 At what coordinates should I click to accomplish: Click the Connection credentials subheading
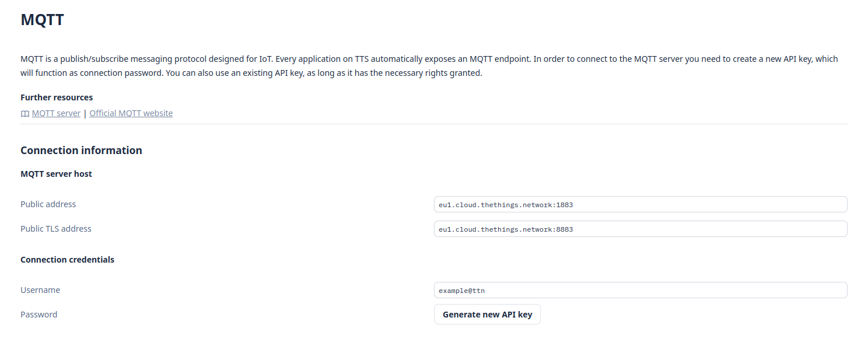click(67, 259)
